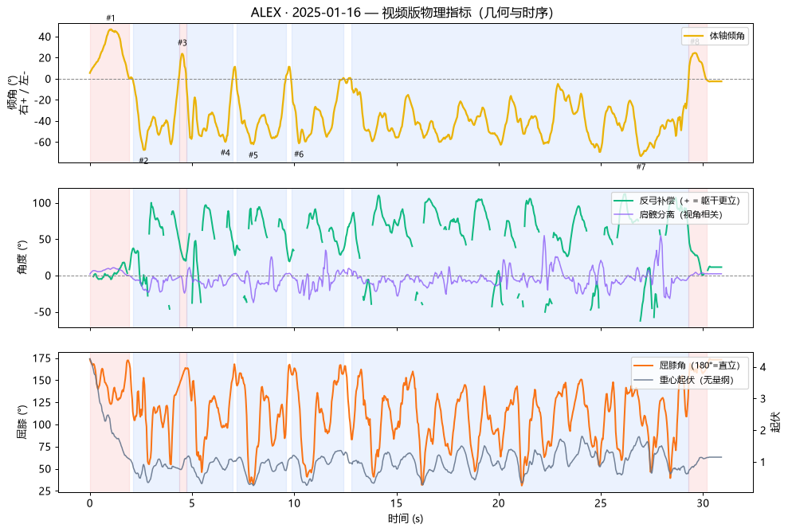Click the 屈膝角（180°=直立）legend label
The image size is (788, 532).
pos(700,366)
